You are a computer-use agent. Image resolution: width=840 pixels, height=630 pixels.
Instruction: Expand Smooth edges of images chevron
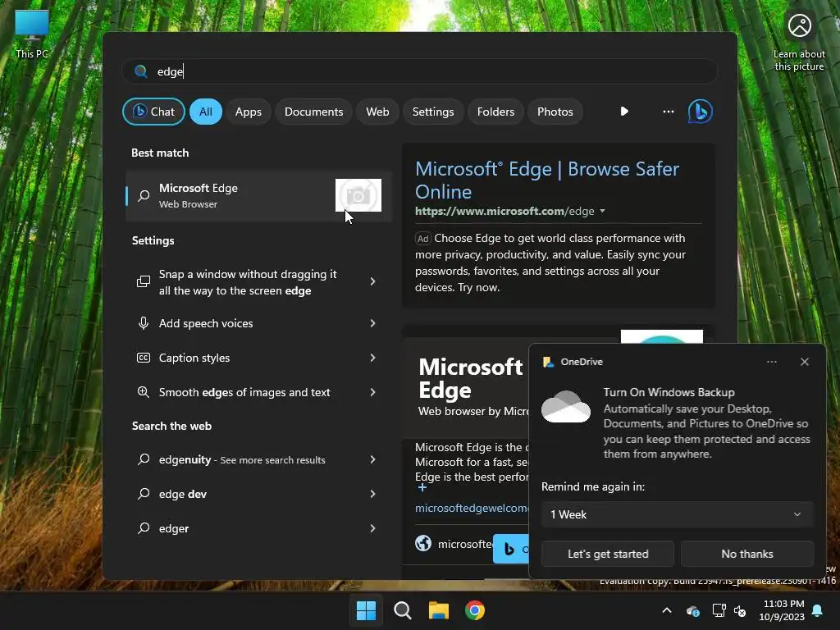click(373, 392)
